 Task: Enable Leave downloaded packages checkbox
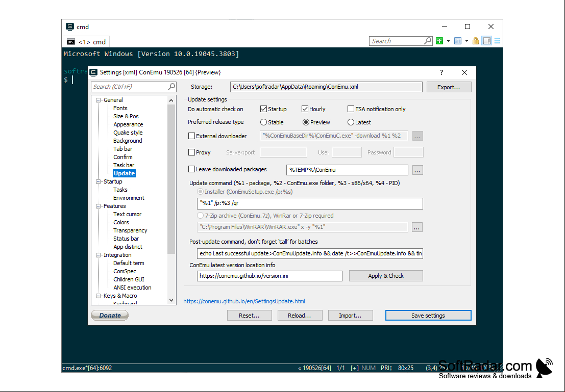pyautogui.click(x=192, y=169)
